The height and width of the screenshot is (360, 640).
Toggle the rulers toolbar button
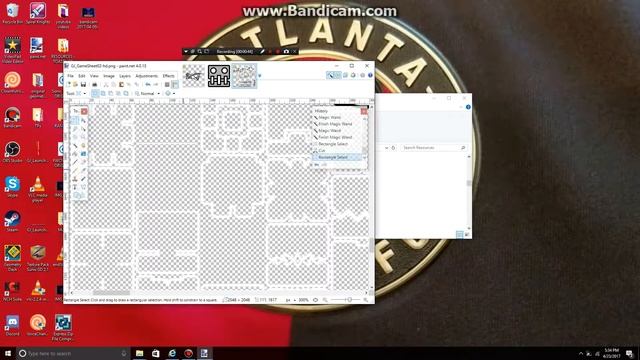[175, 84]
